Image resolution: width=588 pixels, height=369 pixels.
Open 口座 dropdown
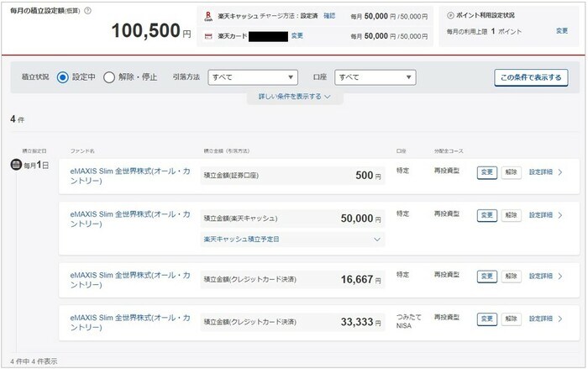(x=375, y=77)
